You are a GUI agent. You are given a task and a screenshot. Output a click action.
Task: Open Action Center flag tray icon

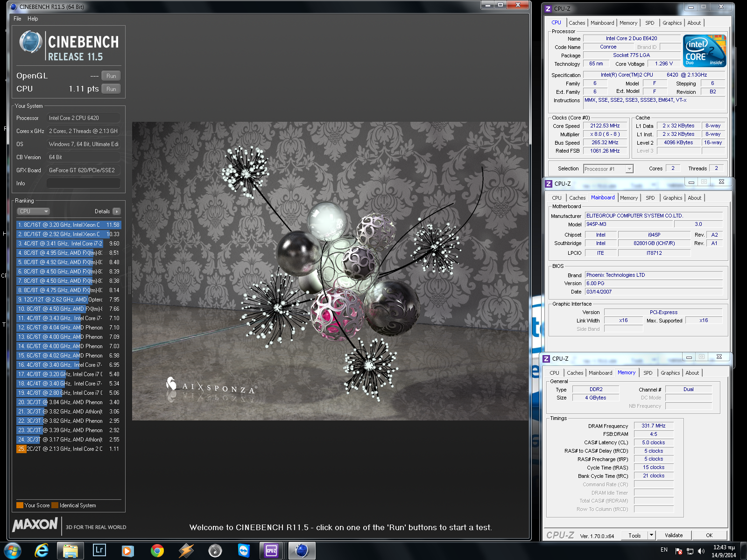[x=679, y=551]
